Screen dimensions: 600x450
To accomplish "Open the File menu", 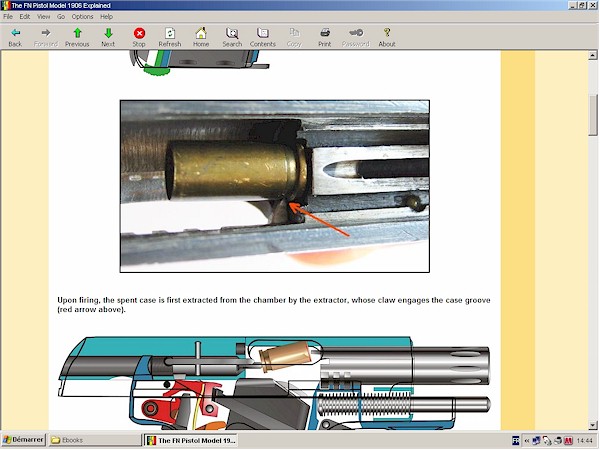I will click(x=8, y=16).
